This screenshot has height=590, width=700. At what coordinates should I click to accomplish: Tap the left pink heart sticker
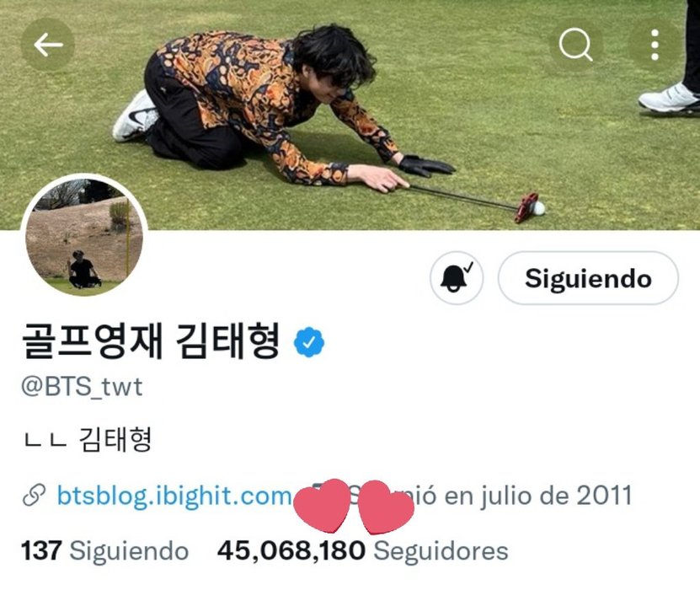click(x=323, y=506)
